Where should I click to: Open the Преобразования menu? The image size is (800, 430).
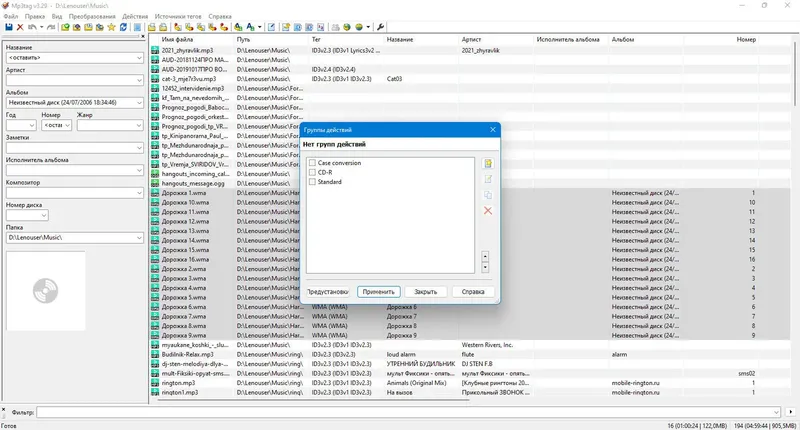(x=92, y=16)
